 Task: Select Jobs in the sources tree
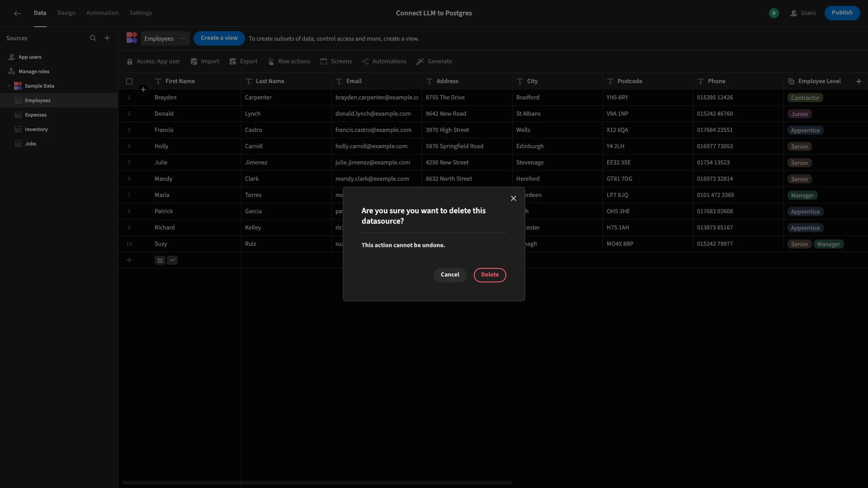(59, 144)
